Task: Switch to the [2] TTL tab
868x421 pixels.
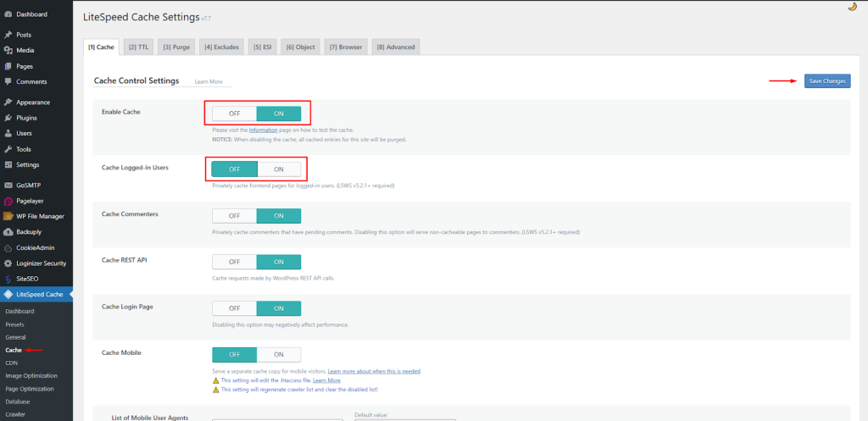Action: 138,47
